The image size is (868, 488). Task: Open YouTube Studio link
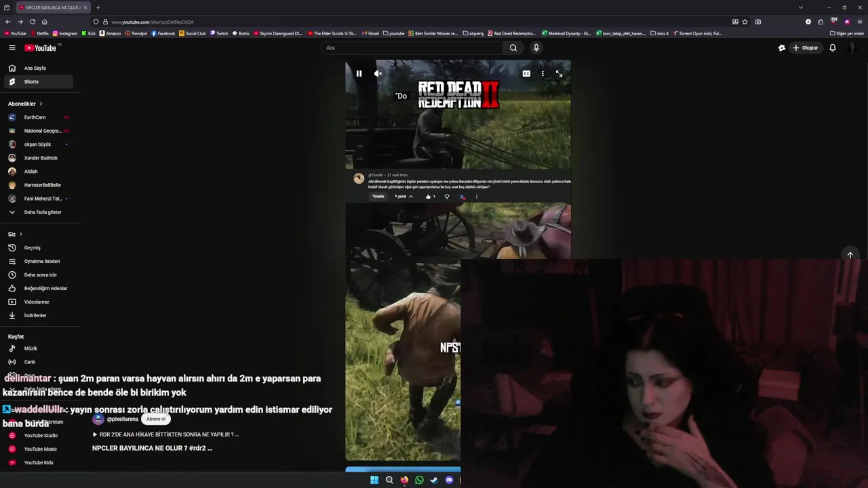[38, 435]
